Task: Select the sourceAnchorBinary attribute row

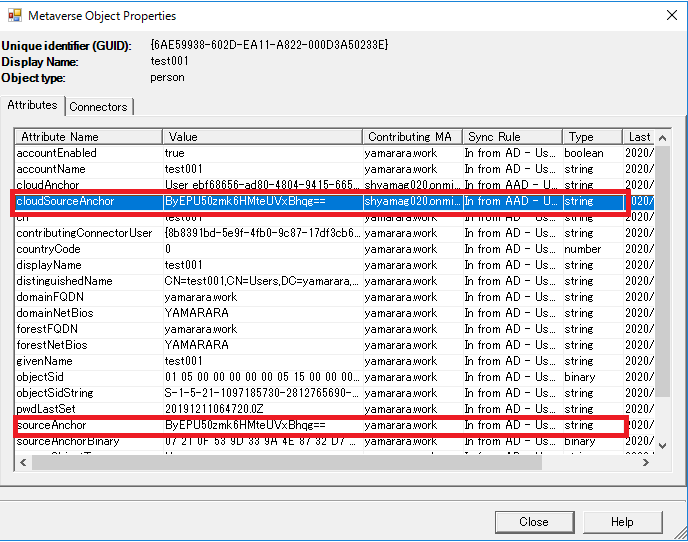Action: point(335,441)
